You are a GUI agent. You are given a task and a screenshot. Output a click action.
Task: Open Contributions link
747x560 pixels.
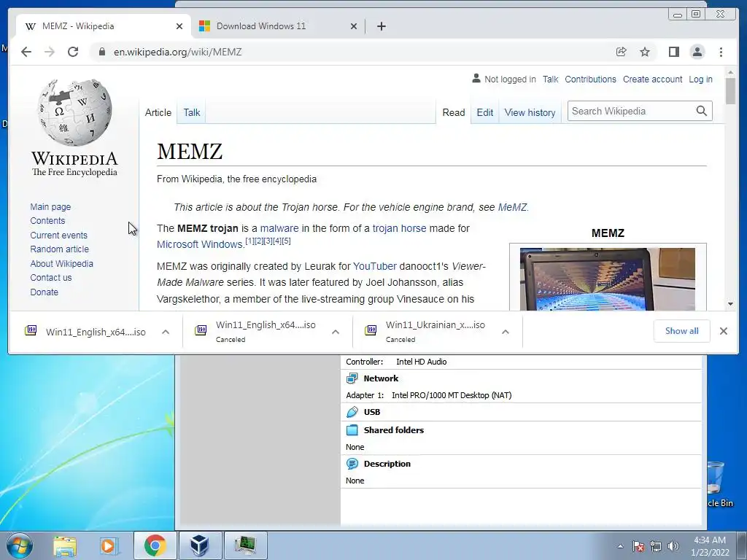pos(590,79)
